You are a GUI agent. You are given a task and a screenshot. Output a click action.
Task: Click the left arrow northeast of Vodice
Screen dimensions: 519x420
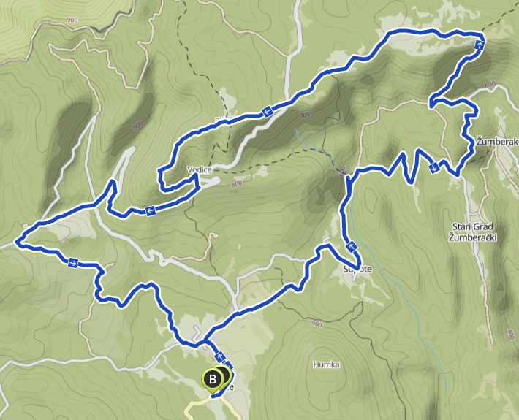click(267, 112)
